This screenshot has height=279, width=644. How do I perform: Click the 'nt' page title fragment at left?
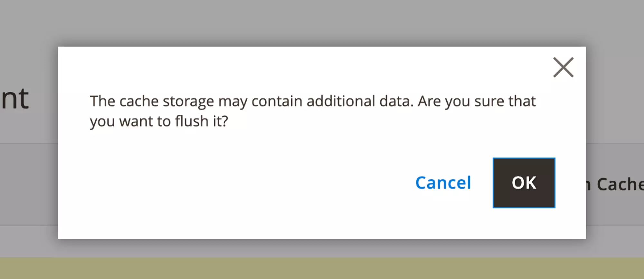(15, 99)
